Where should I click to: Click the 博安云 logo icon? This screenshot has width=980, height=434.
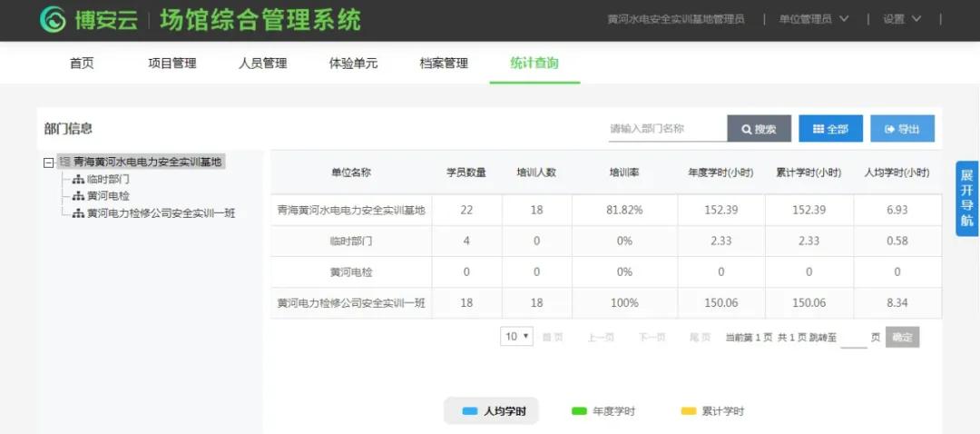click(x=53, y=20)
